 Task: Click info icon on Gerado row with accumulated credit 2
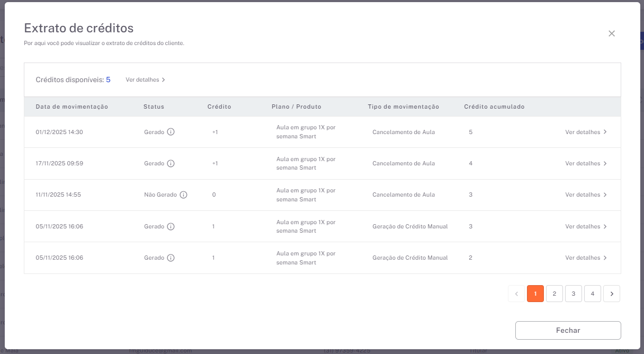pyautogui.click(x=171, y=258)
